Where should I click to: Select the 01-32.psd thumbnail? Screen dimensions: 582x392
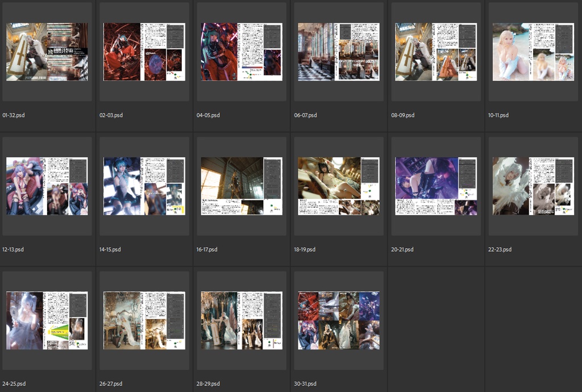[x=47, y=52]
